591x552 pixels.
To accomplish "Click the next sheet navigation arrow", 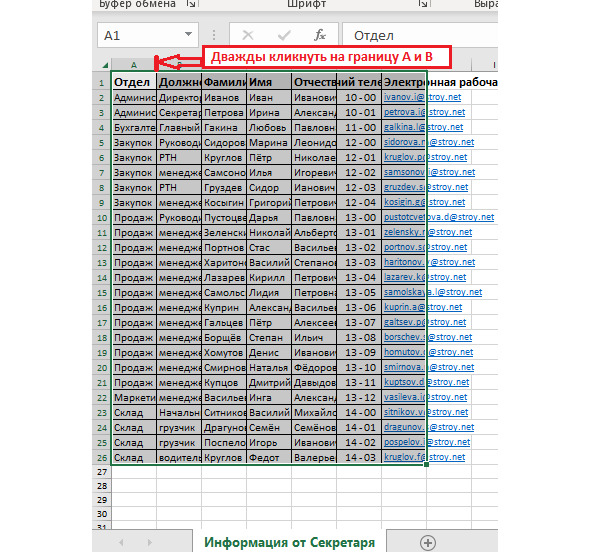I will click(x=150, y=543).
